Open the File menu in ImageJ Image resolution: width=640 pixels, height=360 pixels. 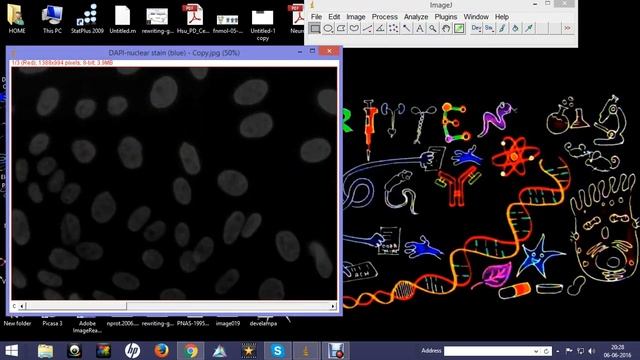point(316,17)
